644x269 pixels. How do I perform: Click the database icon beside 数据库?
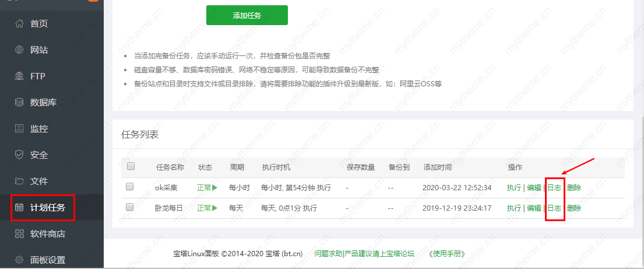click(19, 103)
